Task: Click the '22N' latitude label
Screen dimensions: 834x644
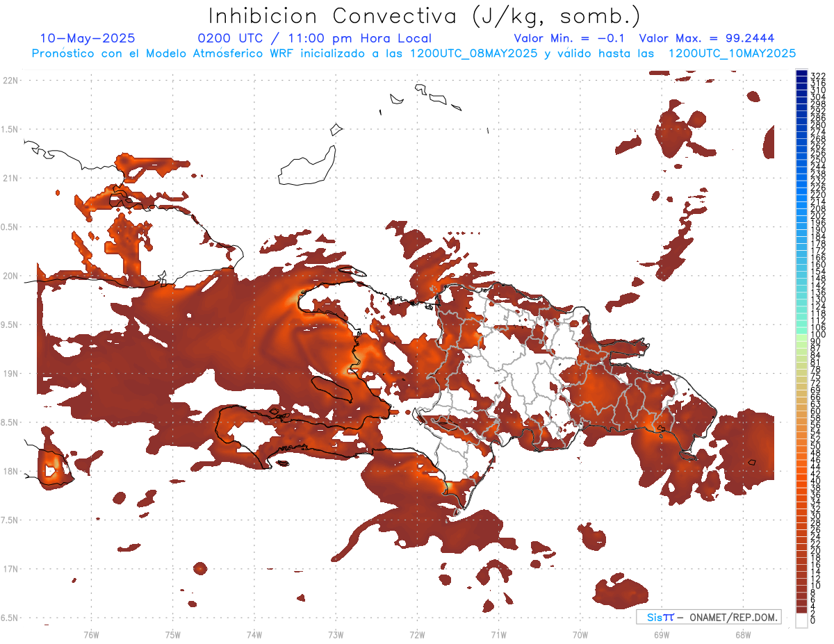Action: [10, 81]
